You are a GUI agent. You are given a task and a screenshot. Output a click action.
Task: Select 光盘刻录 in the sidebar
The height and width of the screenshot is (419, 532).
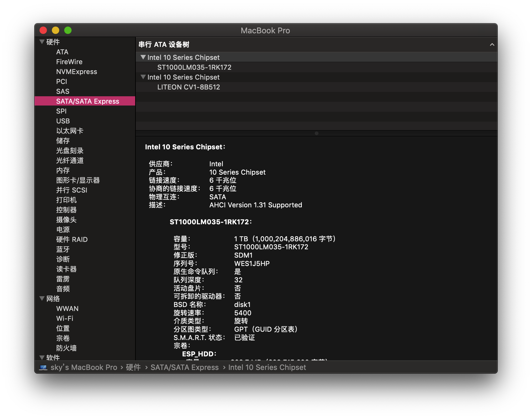coord(70,151)
